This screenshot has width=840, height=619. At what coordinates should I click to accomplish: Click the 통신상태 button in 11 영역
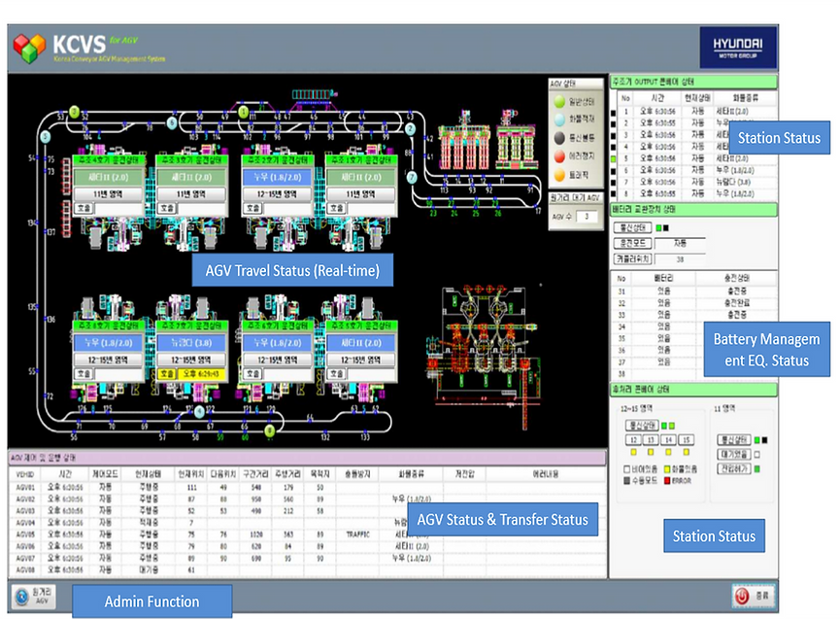(734, 440)
